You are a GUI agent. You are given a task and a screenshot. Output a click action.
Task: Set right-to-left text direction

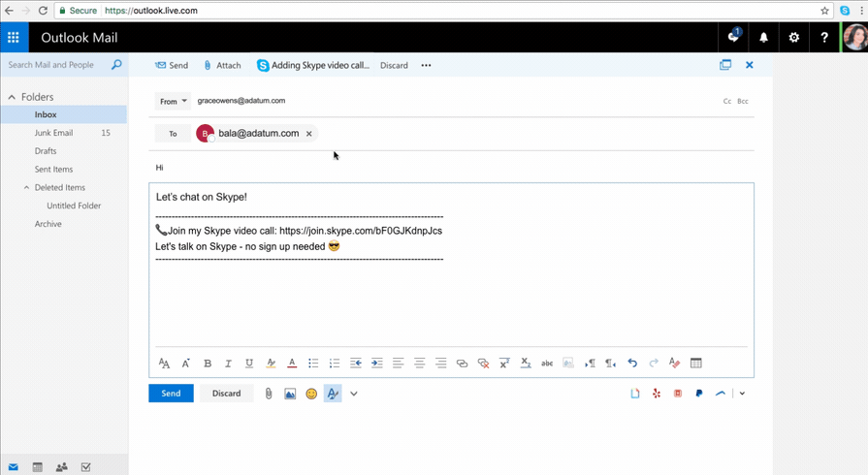coord(611,364)
